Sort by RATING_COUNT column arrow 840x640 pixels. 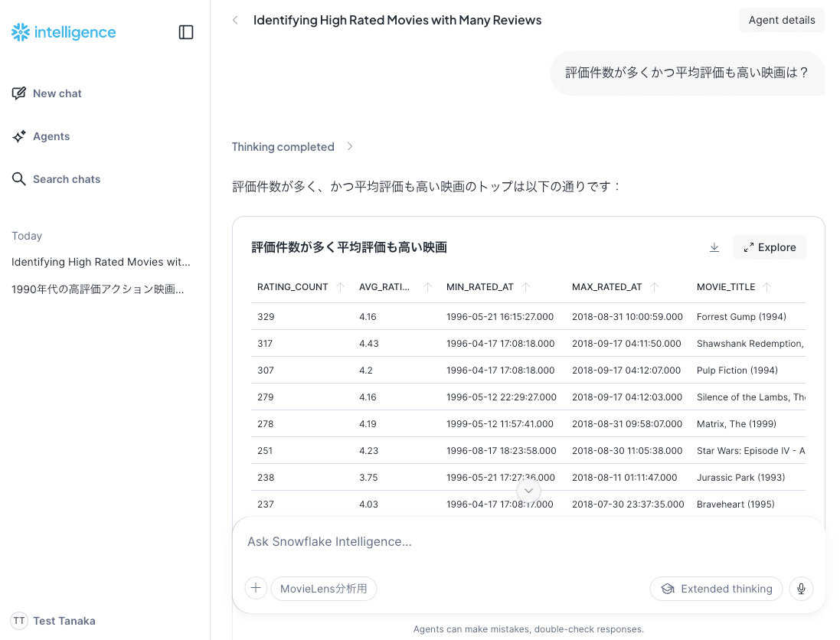tap(340, 287)
